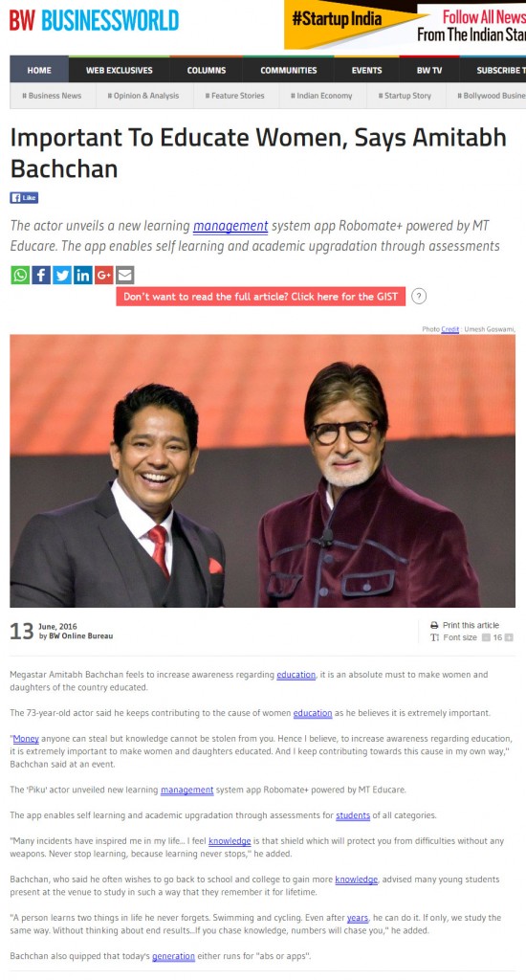This screenshot has height=980, width=526.
Task: Go to the BW TV tab
Action: pyautogui.click(x=429, y=70)
